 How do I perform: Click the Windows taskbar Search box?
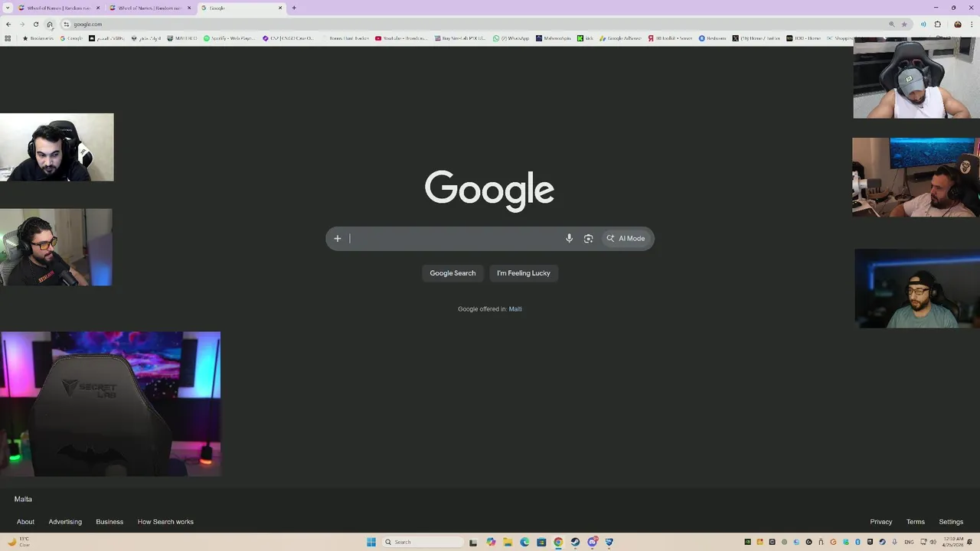click(x=422, y=542)
